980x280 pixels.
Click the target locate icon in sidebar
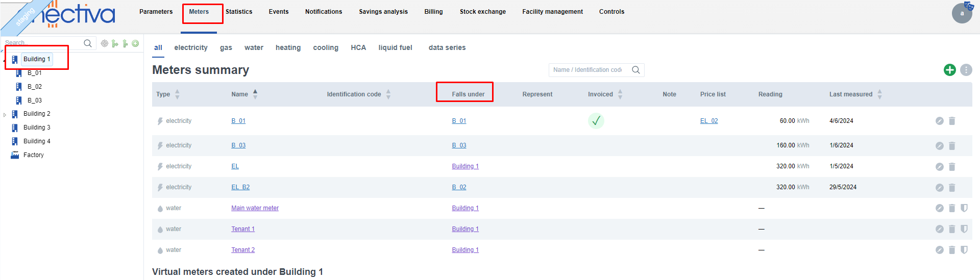point(105,43)
